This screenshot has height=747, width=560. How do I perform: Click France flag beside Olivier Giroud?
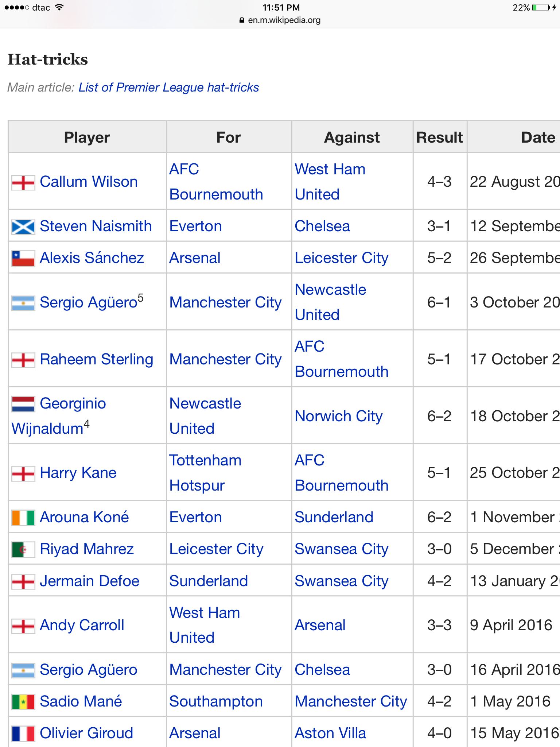coord(23,734)
